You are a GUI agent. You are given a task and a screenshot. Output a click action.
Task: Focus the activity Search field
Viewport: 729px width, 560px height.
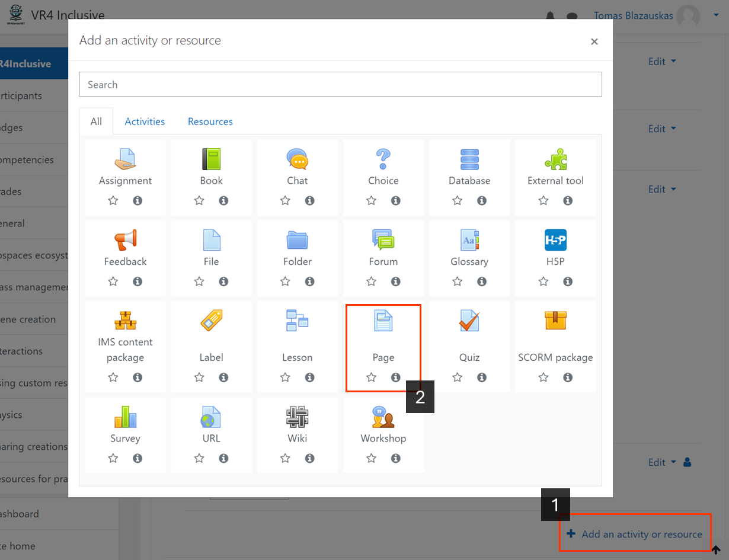[340, 85]
